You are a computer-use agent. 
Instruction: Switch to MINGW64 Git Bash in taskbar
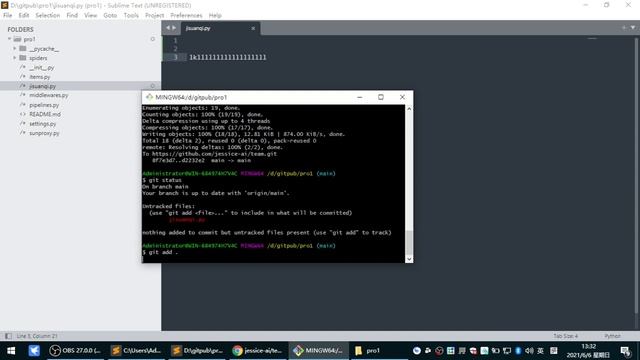pos(319,351)
